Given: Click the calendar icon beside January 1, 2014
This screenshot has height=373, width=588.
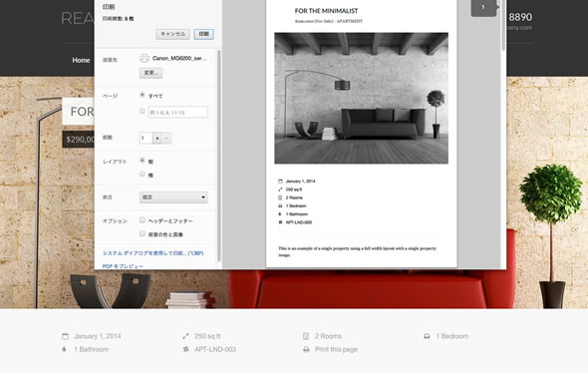Looking at the screenshot, I should point(65,336).
